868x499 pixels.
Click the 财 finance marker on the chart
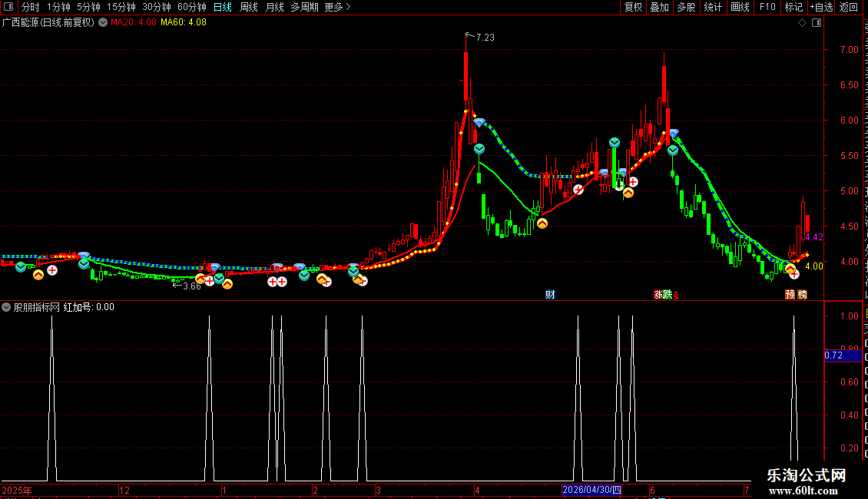pyautogui.click(x=550, y=295)
